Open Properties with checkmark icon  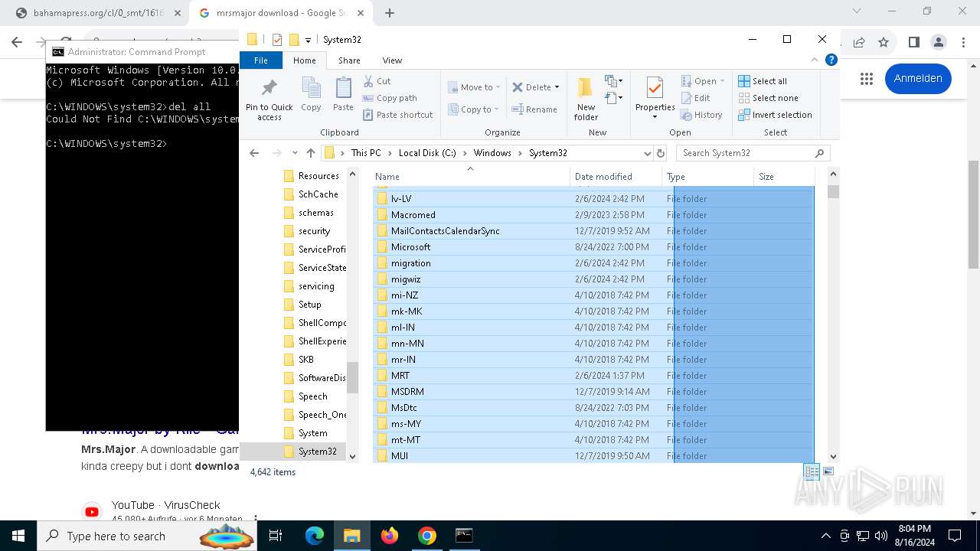pyautogui.click(x=655, y=89)
